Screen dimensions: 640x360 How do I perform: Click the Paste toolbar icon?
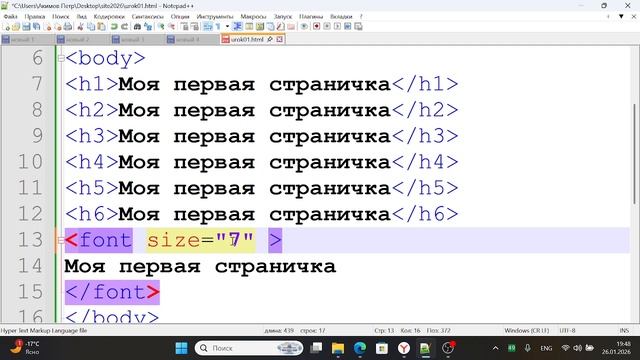tap(101, 27)
